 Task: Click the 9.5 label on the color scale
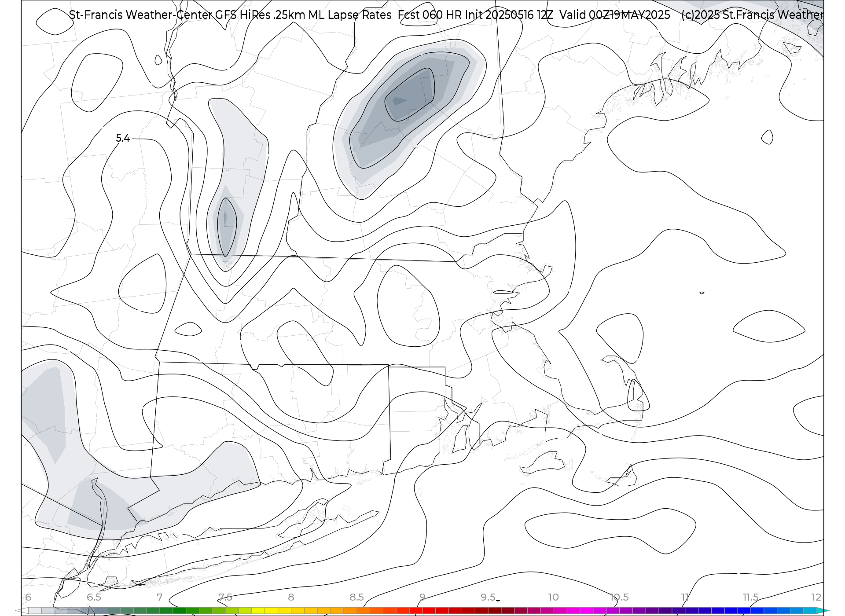488,598
